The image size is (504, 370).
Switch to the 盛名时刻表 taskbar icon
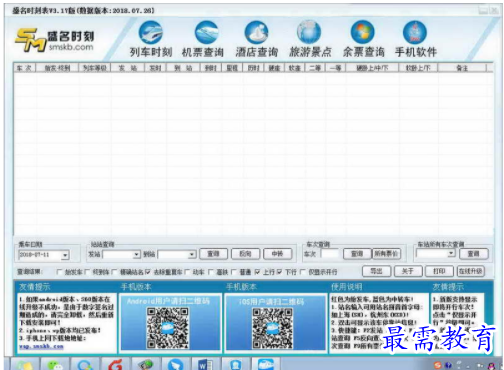[265, 365]
